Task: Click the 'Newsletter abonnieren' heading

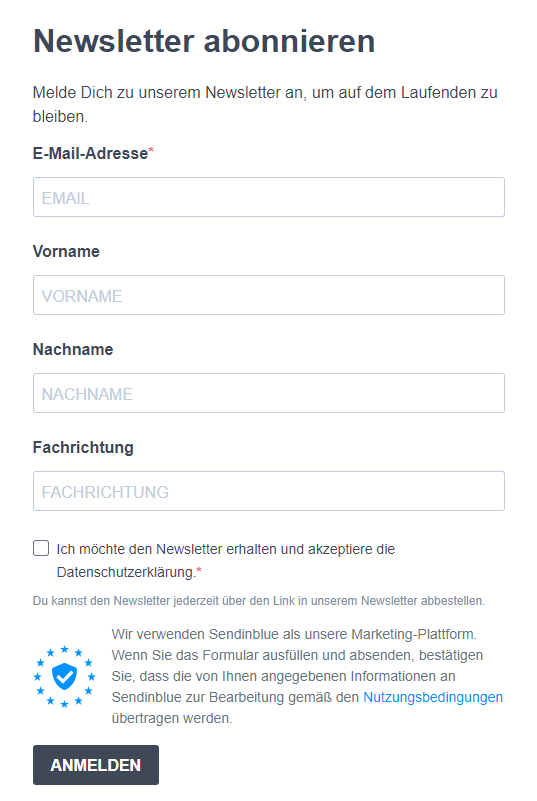Action: pos(204,41)
